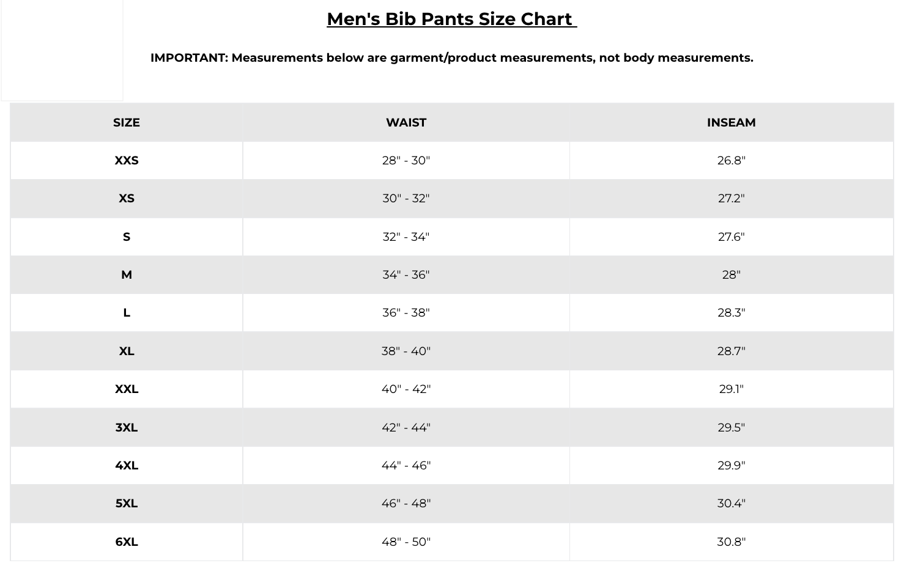The width and height of the screenshot is (904, 588).
Task: Select the S size label
Action: tap(127, 237)
